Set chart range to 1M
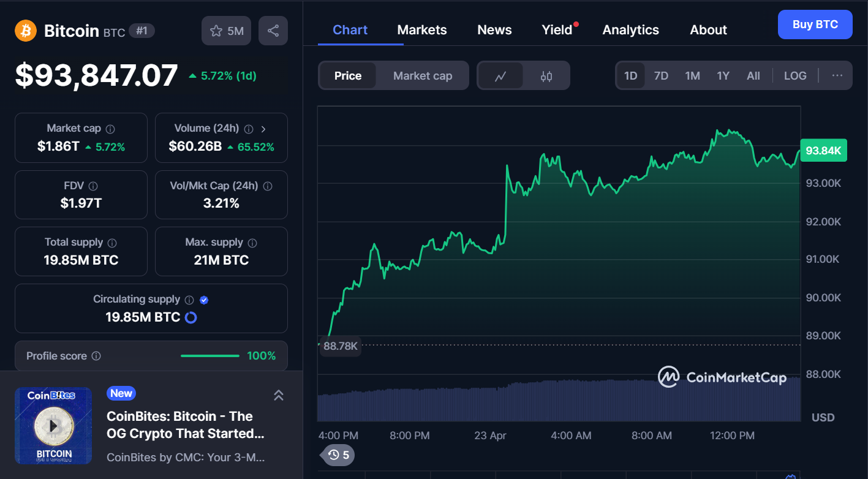The image size is (868, 479). tap(692, 76)
